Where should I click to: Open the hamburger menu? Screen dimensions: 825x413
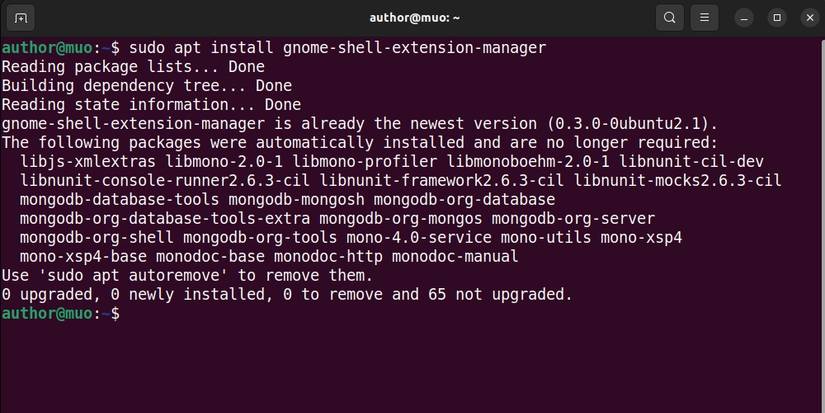click(x=704, y=18)
